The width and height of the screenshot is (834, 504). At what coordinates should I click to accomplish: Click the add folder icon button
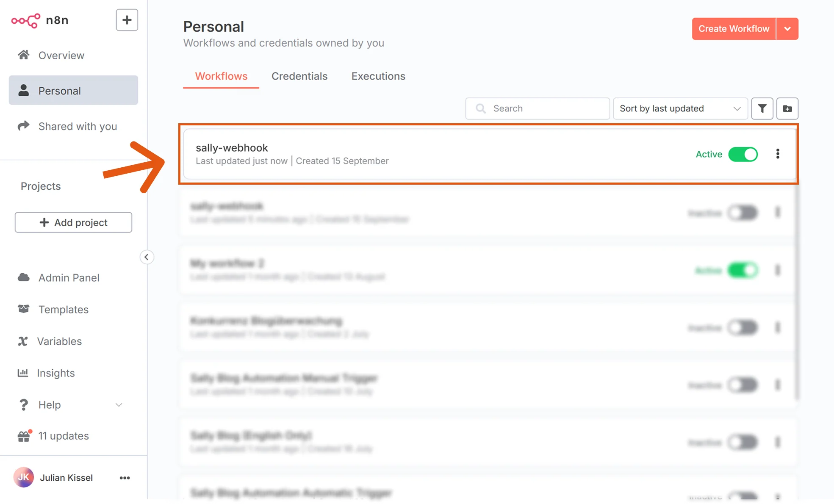[787, 108]
